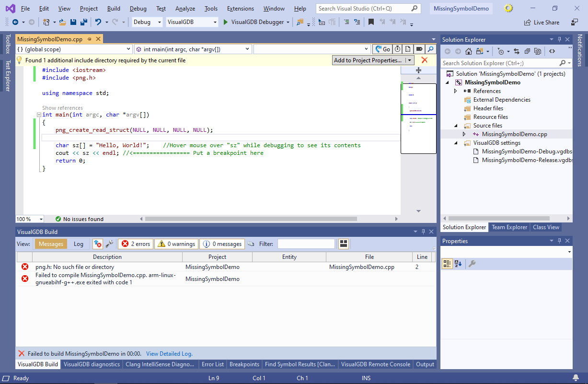Click the notifications bell in status bar

(x=576, y=378)
